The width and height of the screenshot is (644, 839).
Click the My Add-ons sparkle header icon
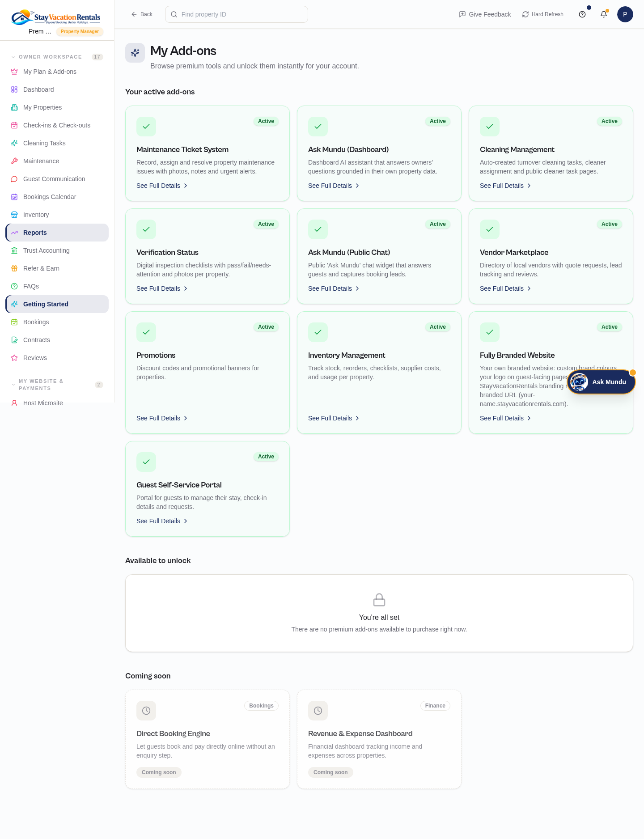pyautogui.click(x=135, y=53)
